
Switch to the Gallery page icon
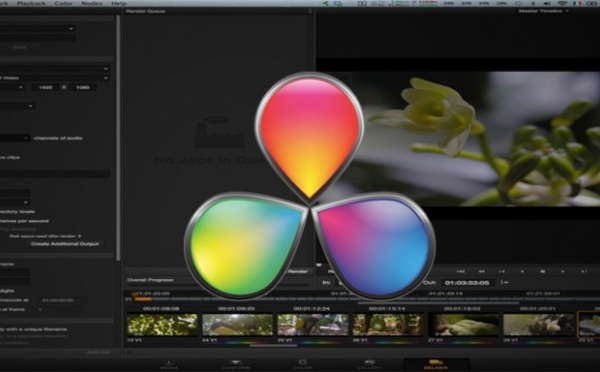369,364
